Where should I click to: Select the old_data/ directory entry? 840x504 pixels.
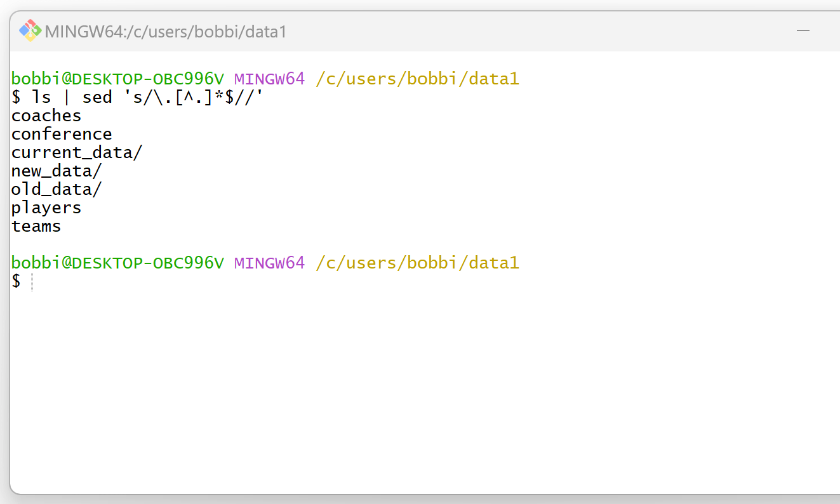(x=56, y=189)
